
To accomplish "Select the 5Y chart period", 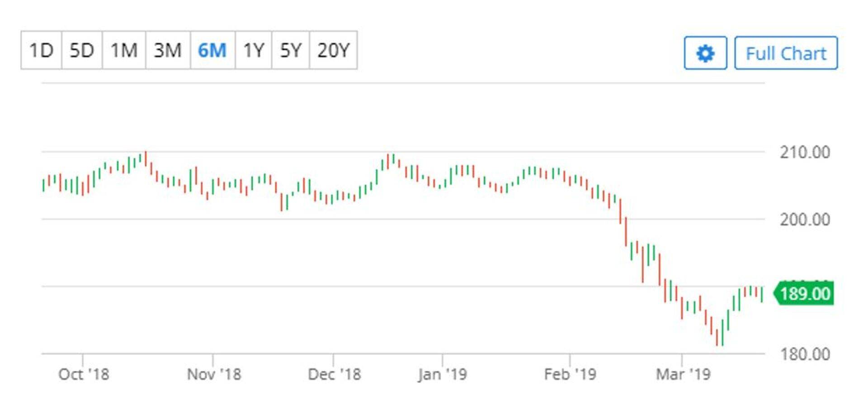I will tap(290, 51).
